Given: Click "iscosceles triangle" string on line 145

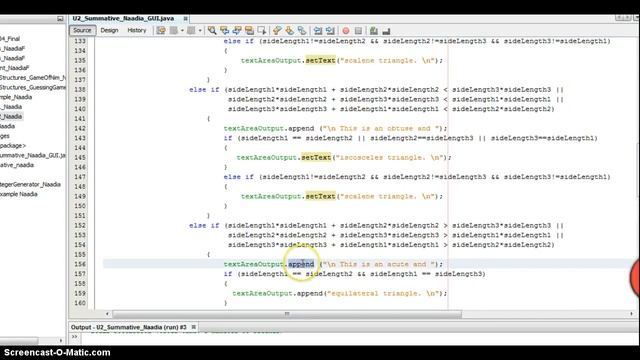Looking at the screenshot, I should click(389, 157).
